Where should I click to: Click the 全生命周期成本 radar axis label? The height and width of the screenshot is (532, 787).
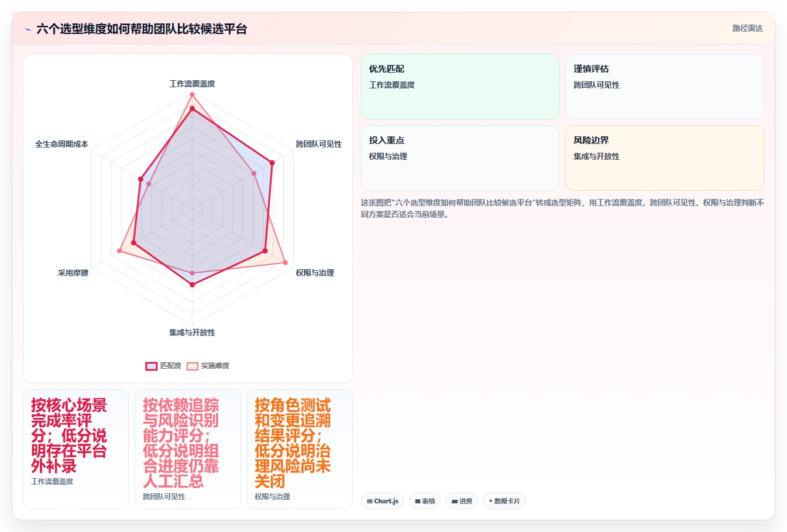click(x=61, y=144)
